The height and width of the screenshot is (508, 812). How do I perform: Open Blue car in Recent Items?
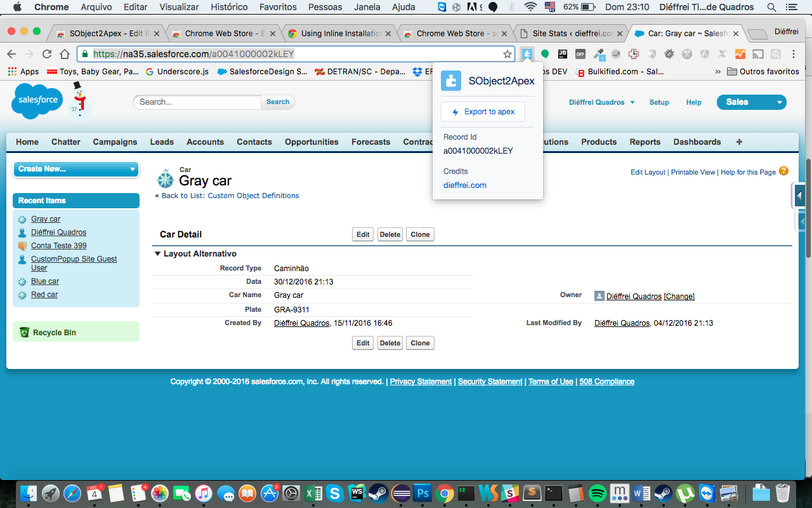pos(45,281)
